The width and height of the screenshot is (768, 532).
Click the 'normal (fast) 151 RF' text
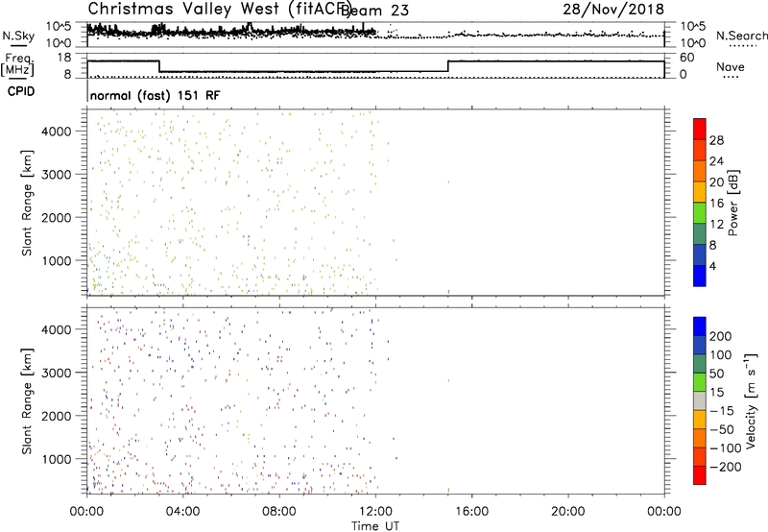click(x=156, y=95)
